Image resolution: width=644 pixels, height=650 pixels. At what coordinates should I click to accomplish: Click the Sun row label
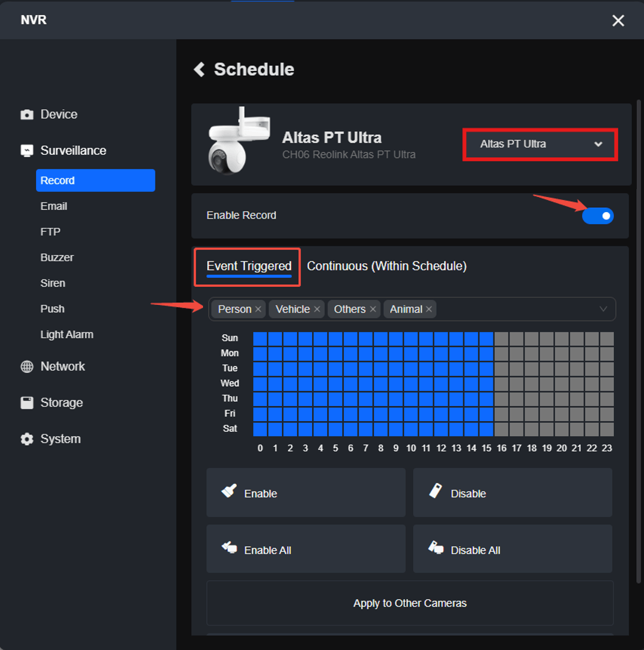pyautogui.click(x=230, y=338)
